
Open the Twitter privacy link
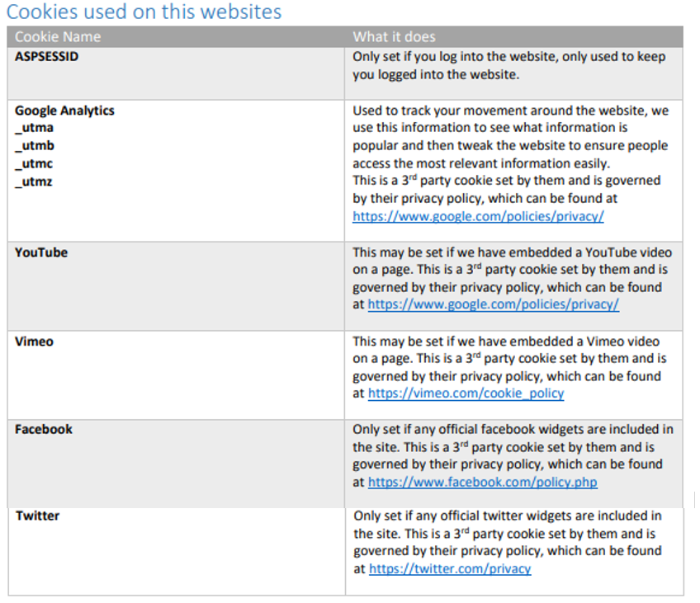point(450,568)
